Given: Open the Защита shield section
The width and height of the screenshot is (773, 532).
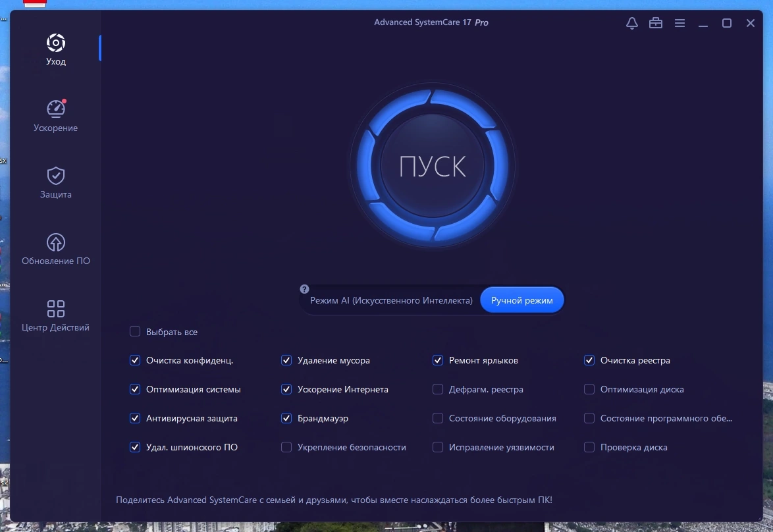Looking at the screenshot, I should pyautogui.click(x=56, y=183).
